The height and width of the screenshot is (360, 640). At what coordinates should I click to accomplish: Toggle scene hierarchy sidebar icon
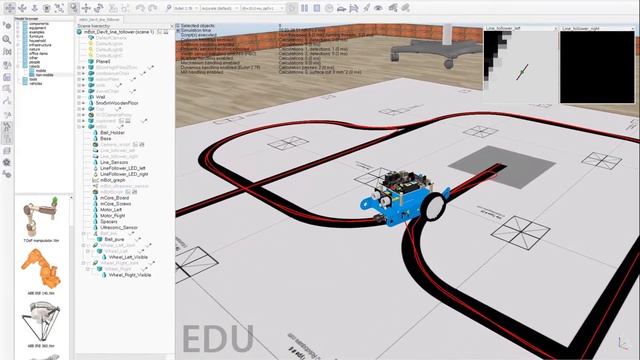[x=7, y=139]
